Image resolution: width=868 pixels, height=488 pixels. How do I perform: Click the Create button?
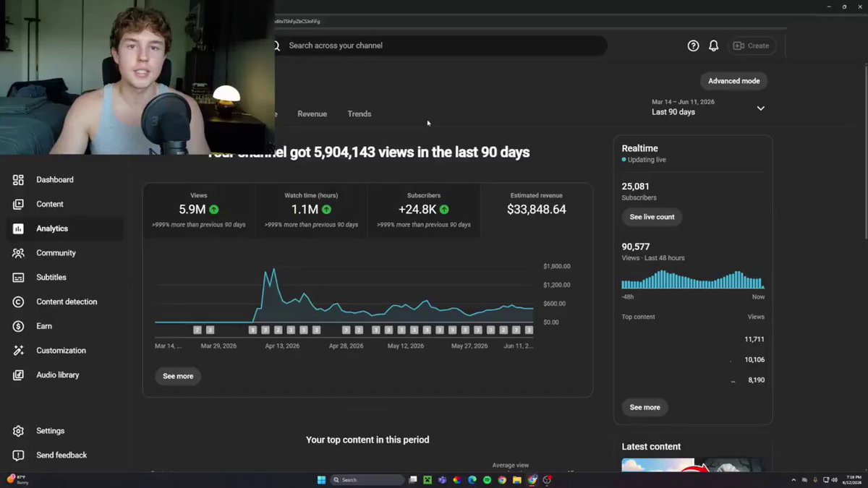click(752, 46)
